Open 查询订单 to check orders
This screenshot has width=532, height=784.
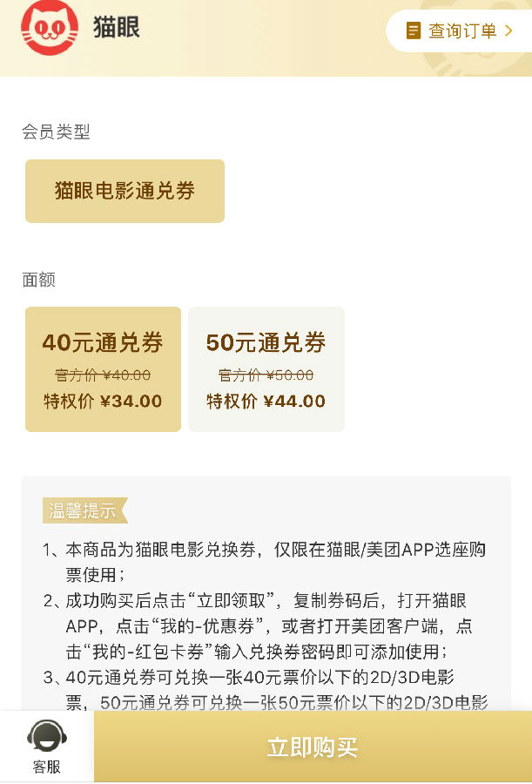click(x=461, y=30)
